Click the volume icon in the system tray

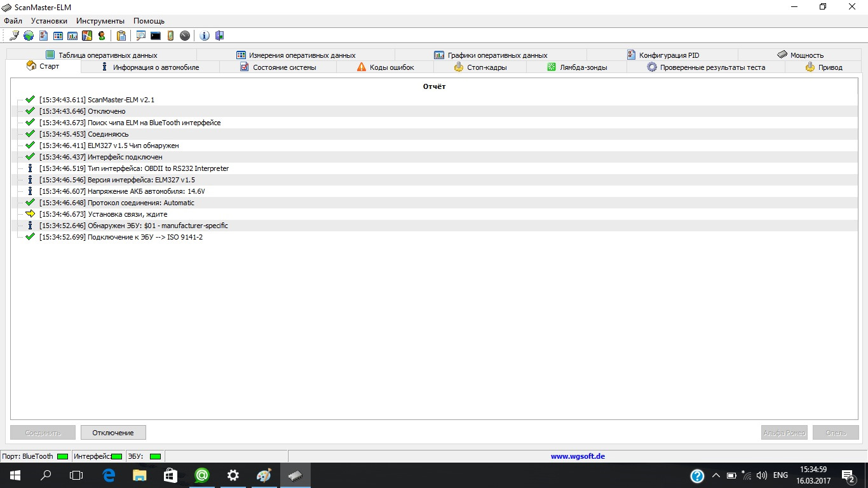[x=762, y=475]
